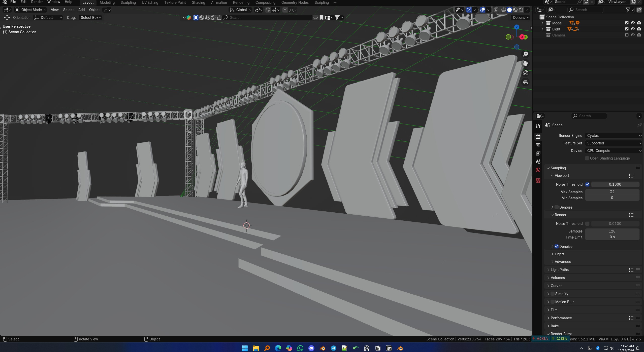This screenshot has height=352, width=644.
Task: Open World properties tab icon
Action: click(538, 170)
